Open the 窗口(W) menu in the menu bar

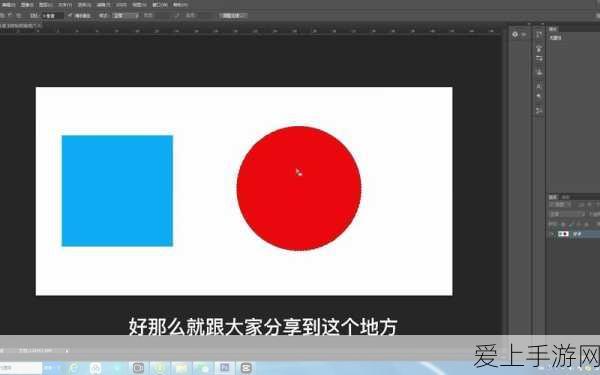pos(160,5)
